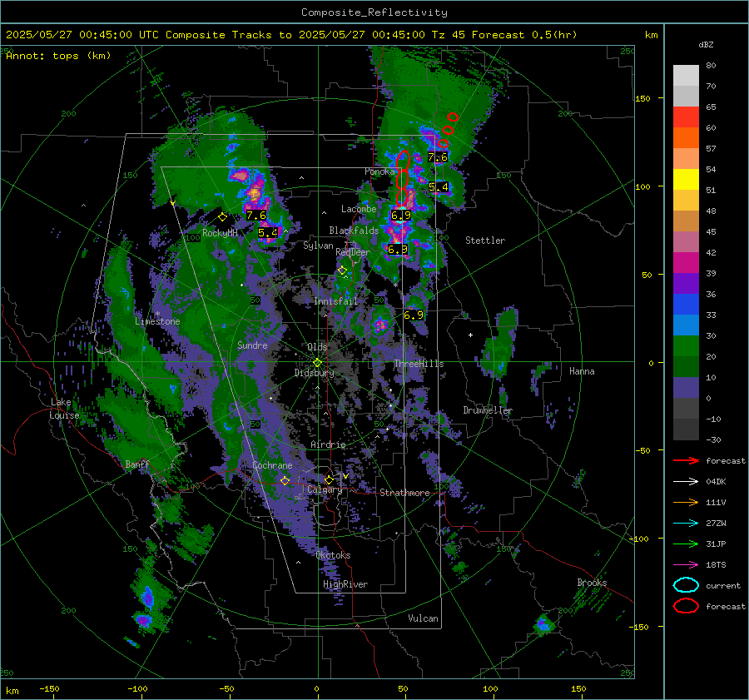Click the Okotoks city label
This screenshot has width=749, height=700.
pos(334,555)
